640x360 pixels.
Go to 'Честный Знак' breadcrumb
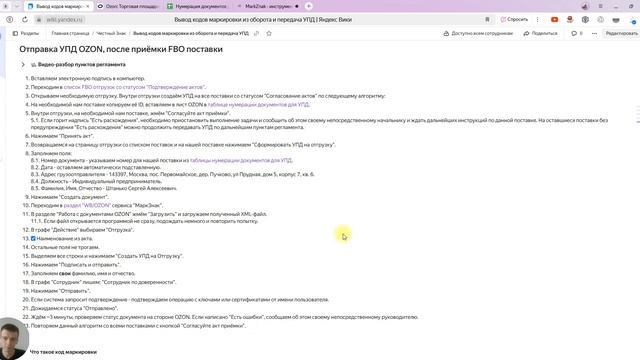(111, 33)
